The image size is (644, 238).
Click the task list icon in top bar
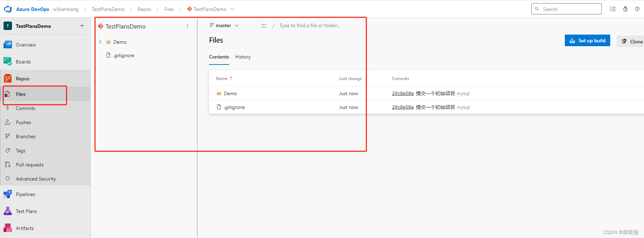613,9
